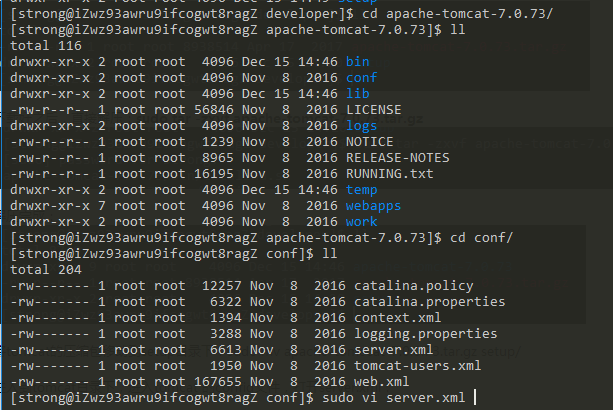Click the context.xml file name
Image resolution: width=613 pixels, height=410 pixels.
coord(398,318)
